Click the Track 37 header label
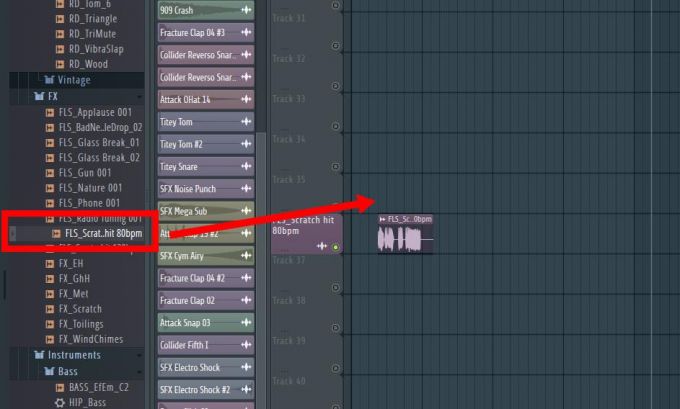Viewport: 680px width, 409px height. coord(289,260)
